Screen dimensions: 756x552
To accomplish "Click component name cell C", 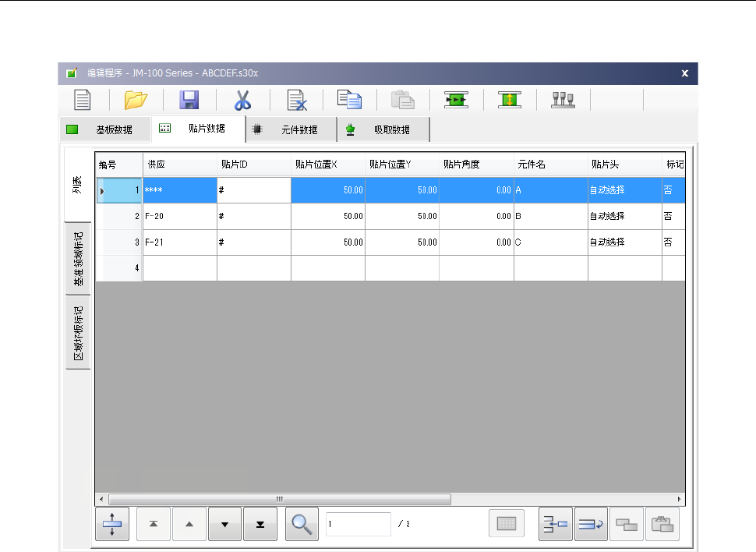I will click(x=551, y=242).
